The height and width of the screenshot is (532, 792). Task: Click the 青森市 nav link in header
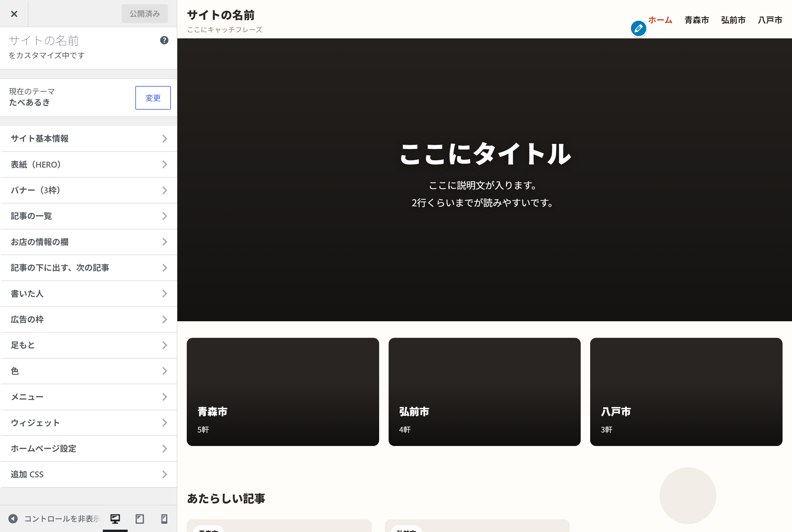(x=697, y=20)
